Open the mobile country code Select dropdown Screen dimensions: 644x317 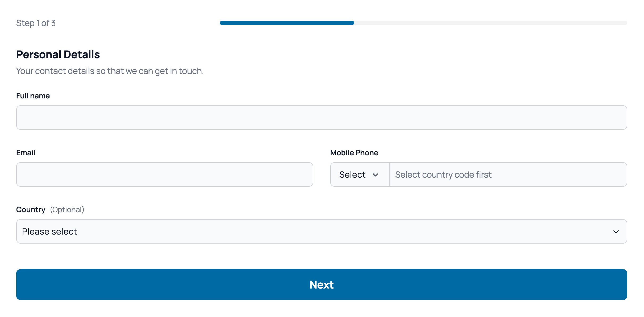pos(360,174)
